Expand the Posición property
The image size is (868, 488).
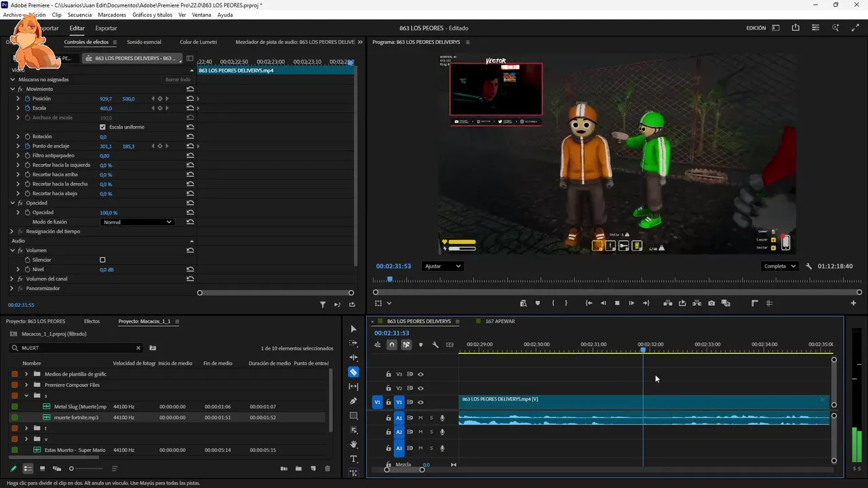point(18,98)
